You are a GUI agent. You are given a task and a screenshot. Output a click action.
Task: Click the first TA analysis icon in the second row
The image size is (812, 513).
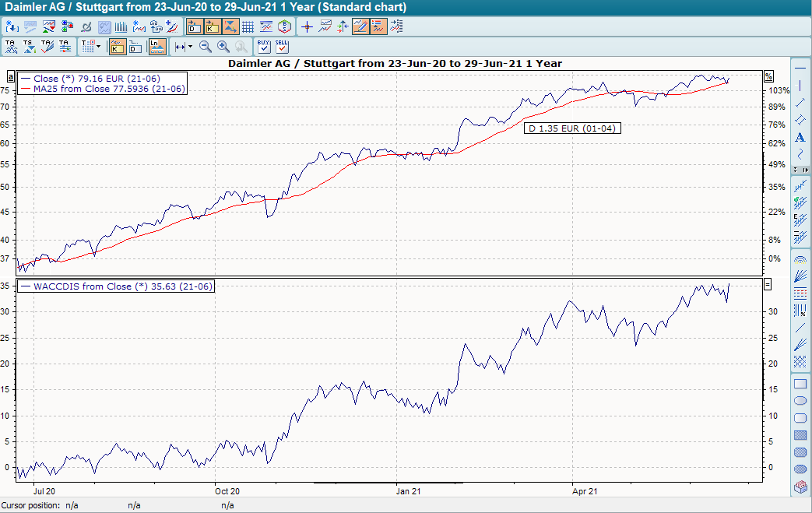pos(11,45)
